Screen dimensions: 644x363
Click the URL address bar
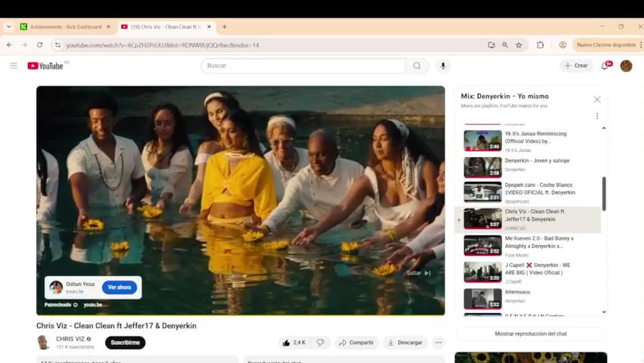(x=272, y=45)
